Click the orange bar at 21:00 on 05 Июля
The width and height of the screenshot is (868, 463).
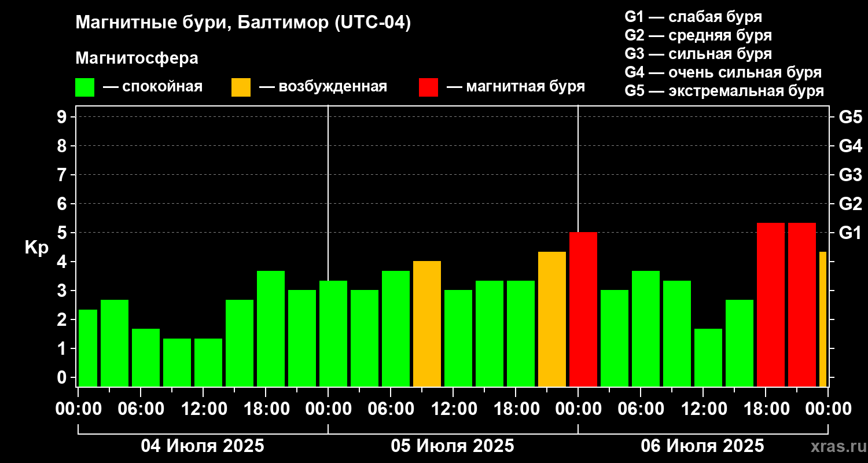tap(552, 319)
